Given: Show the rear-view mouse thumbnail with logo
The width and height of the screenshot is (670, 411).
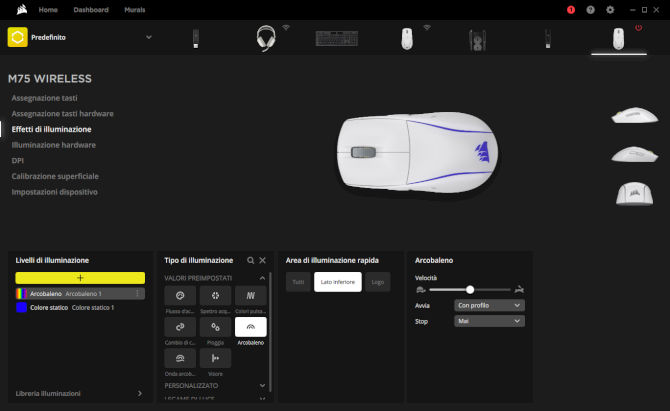Looking at the screenshot, I should (x=635, y=194).
